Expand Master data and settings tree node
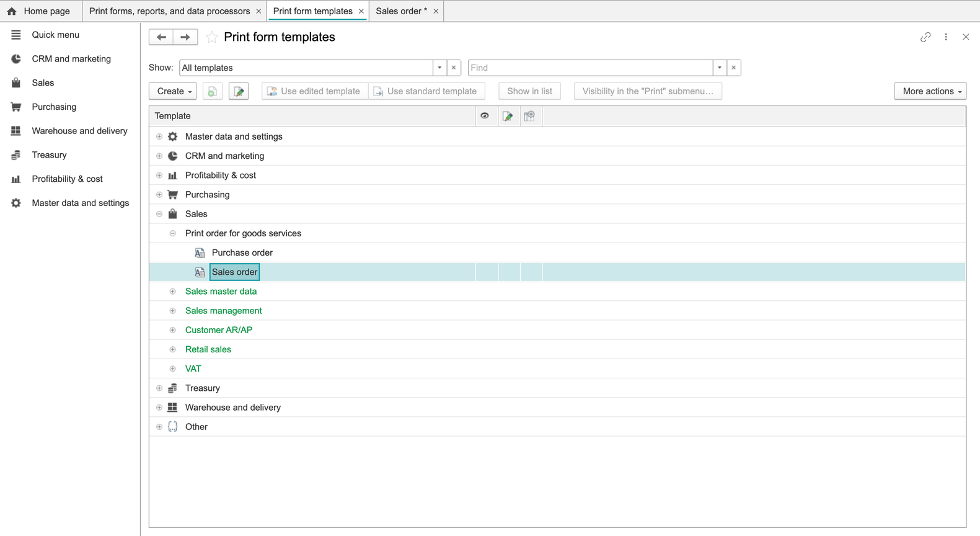 click(x=159, y=136)
